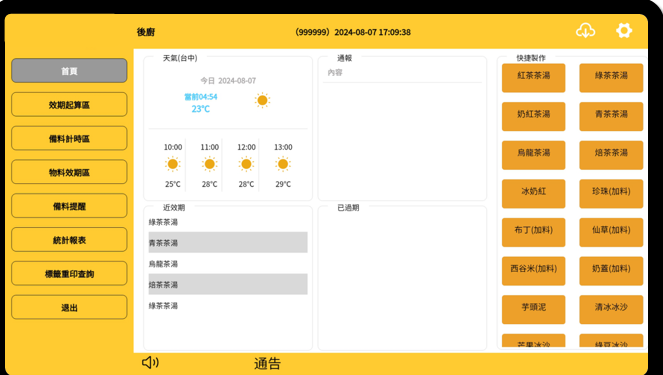Tap the 西谷米(加料) quick-make button
Image resolution: width=663 pixels, height=375 pixels.
coord(534,271)
